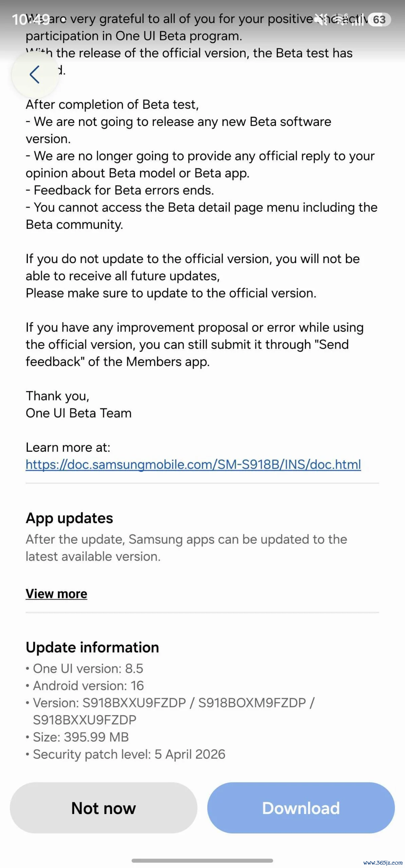Tap the Update information heading
The height and width of the screenshot is (868, 405).
[x=92, y=647]
